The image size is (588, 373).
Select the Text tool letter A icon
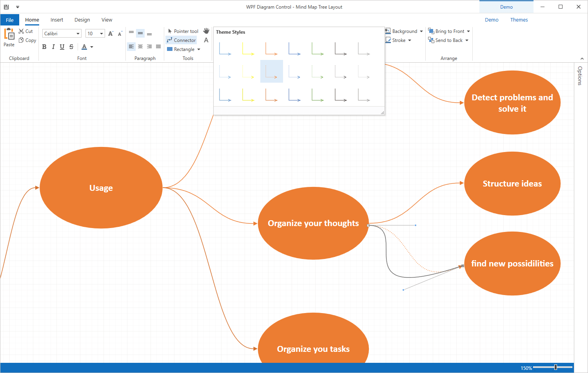206,40
